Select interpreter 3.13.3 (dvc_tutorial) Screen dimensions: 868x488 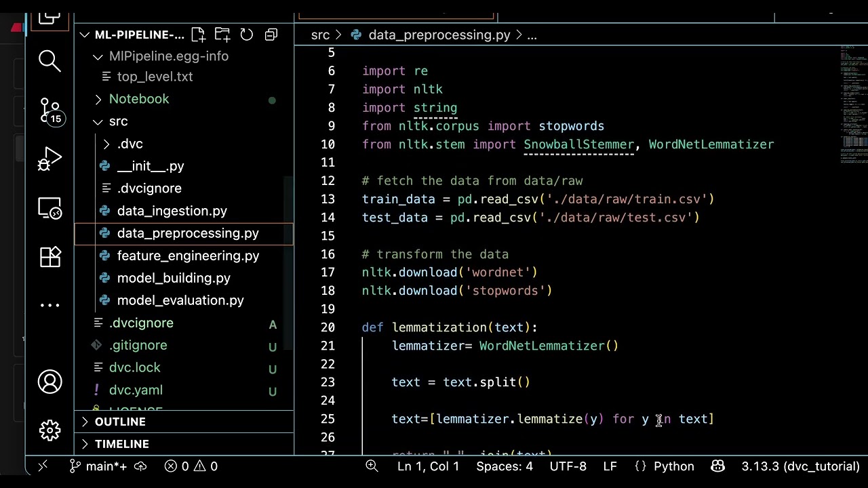(x=800, y=466)
